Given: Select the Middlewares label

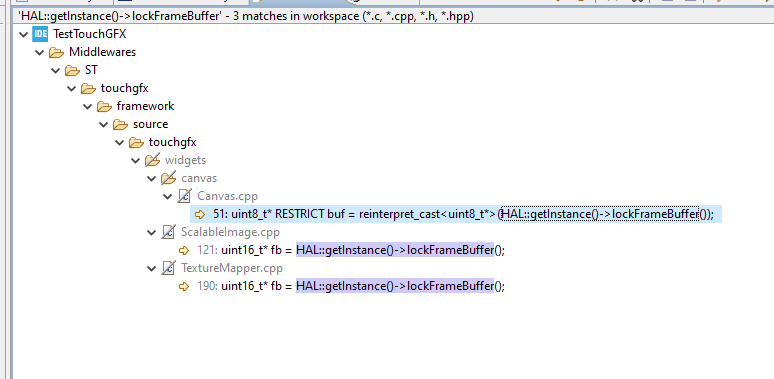Looking at the screenshot, I should click(102, 52).
